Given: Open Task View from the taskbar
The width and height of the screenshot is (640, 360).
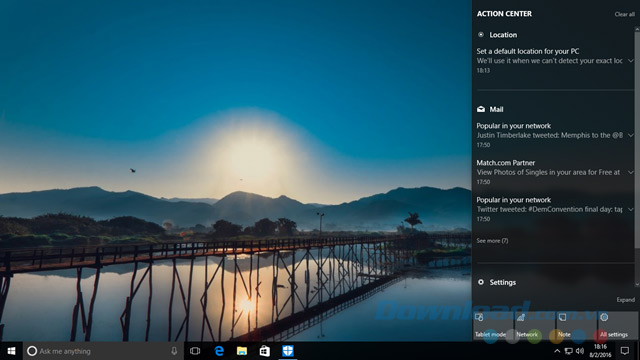Looking at the screenshot, I should [x=195, y=351].
